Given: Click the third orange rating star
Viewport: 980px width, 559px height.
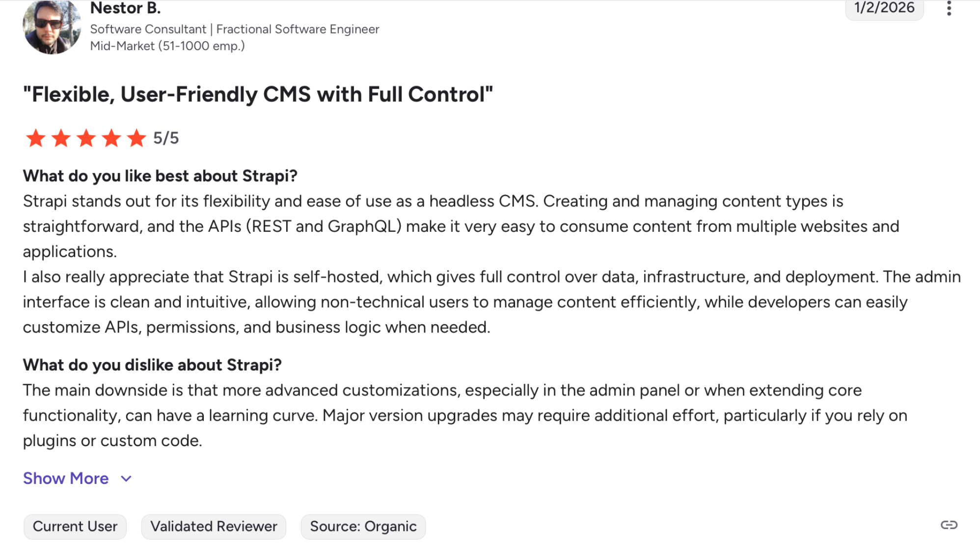Looking at the screenshot, I should coord(86,138).
